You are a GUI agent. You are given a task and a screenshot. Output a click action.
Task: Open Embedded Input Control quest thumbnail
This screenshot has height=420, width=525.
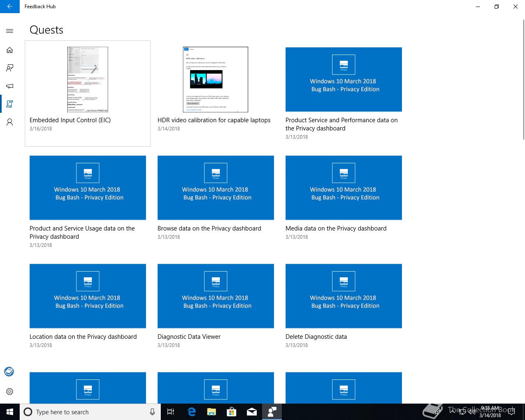[x=88, y=80]
